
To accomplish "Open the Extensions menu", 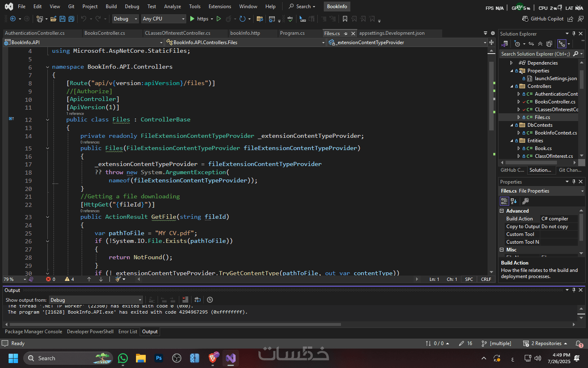I will [220, 7].
